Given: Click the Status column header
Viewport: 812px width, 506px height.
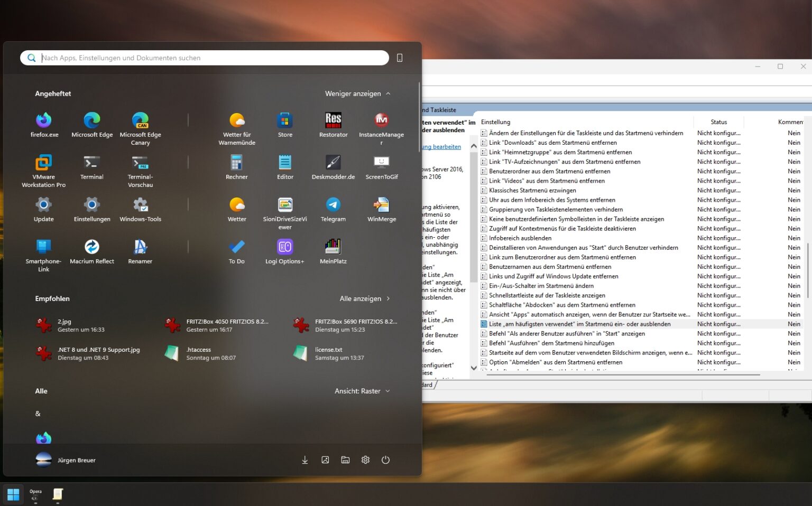Looking at the screenshot, I should [718, 122].
